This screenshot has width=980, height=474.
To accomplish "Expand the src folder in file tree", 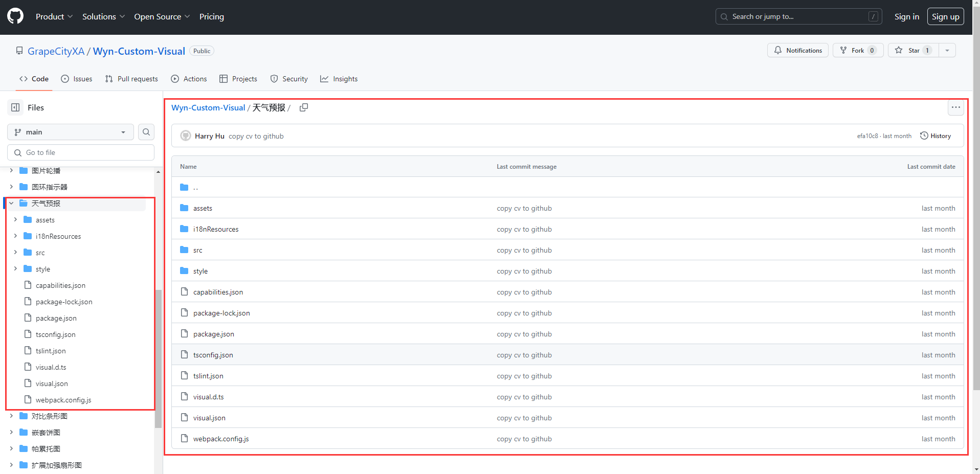I will (15, 253).
